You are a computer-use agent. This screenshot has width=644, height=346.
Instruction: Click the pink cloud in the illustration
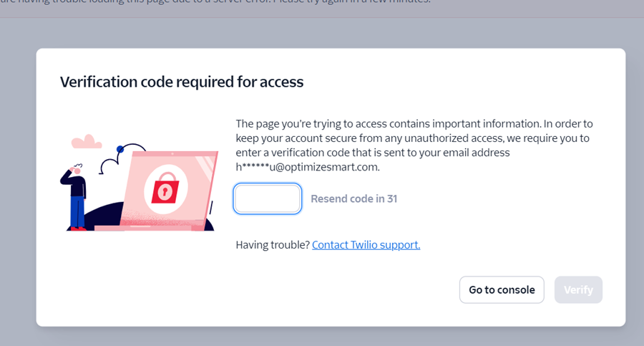pyautogui.click(x=87, y=142)
